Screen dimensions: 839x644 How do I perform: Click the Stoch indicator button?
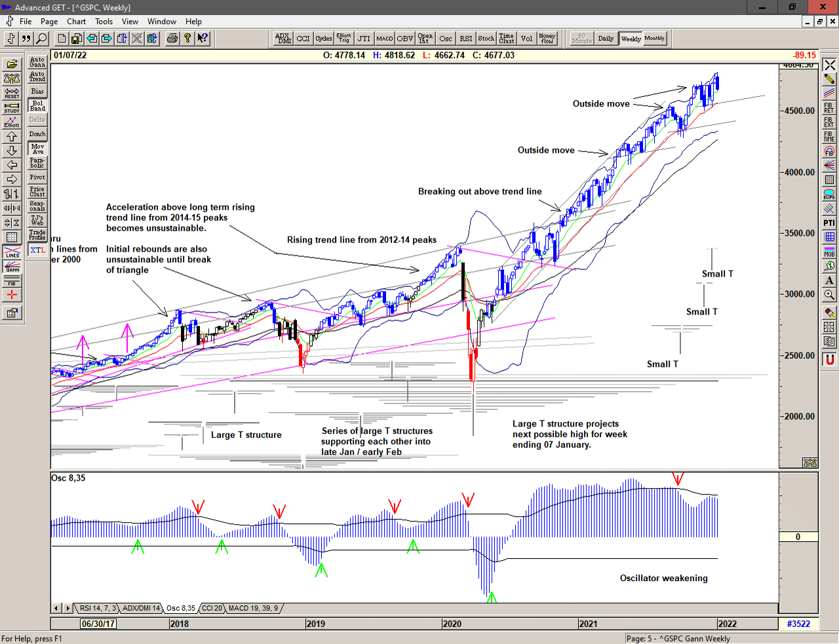(486, 39)
